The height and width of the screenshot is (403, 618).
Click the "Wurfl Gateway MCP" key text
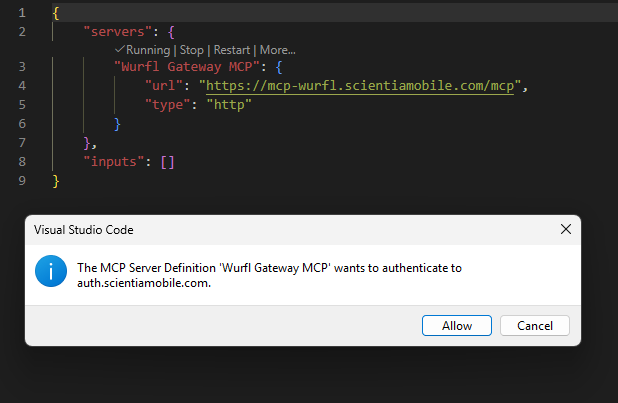pos(187,67)
